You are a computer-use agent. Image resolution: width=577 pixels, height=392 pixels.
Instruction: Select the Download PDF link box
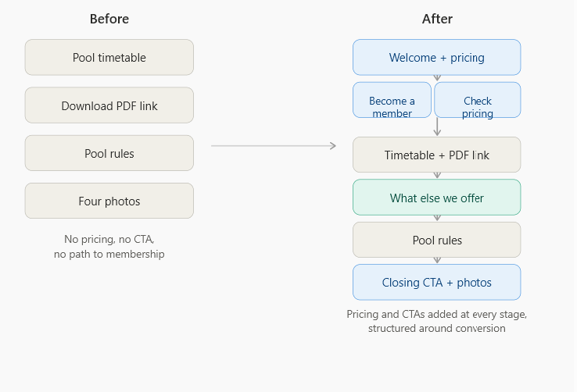[x=109, y=105]
